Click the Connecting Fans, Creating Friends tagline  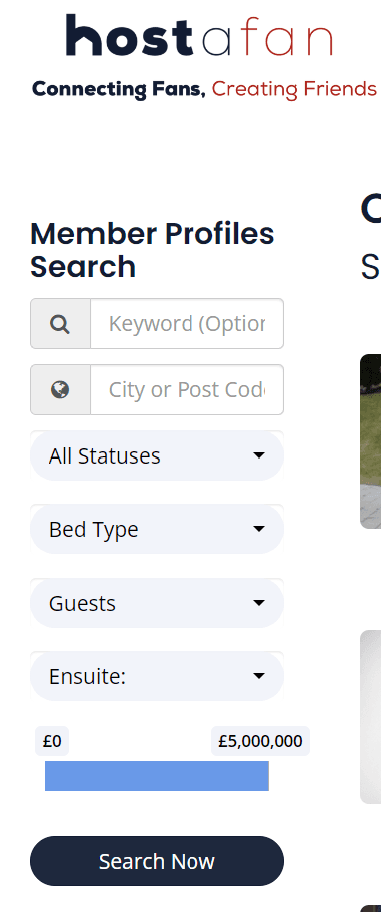(204, 89)
